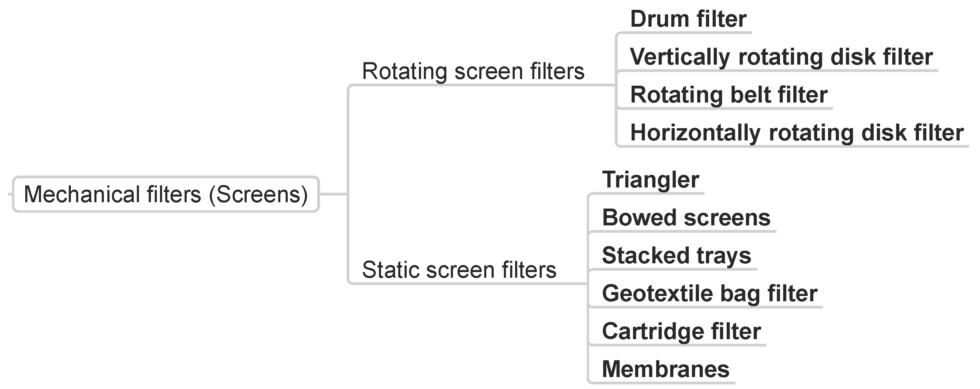
Task: Select the Mechanical filters (Screens) root node
Action: tap(166, 194)
